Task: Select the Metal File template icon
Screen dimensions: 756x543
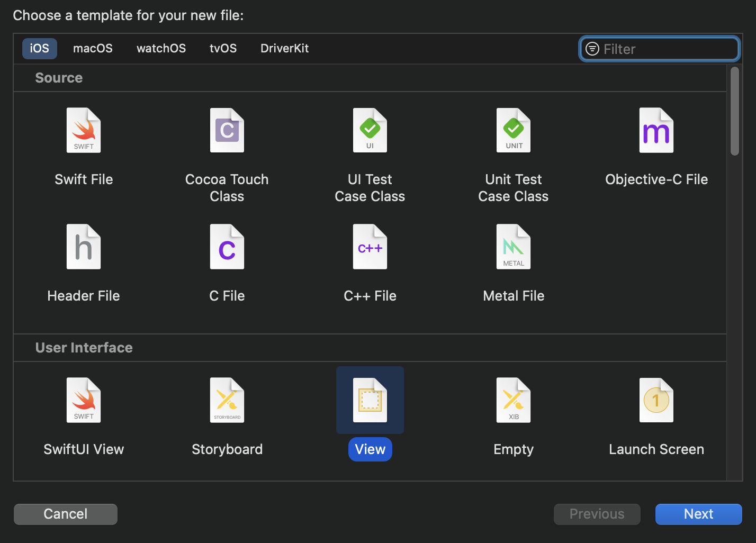Action: pos(514,247)
